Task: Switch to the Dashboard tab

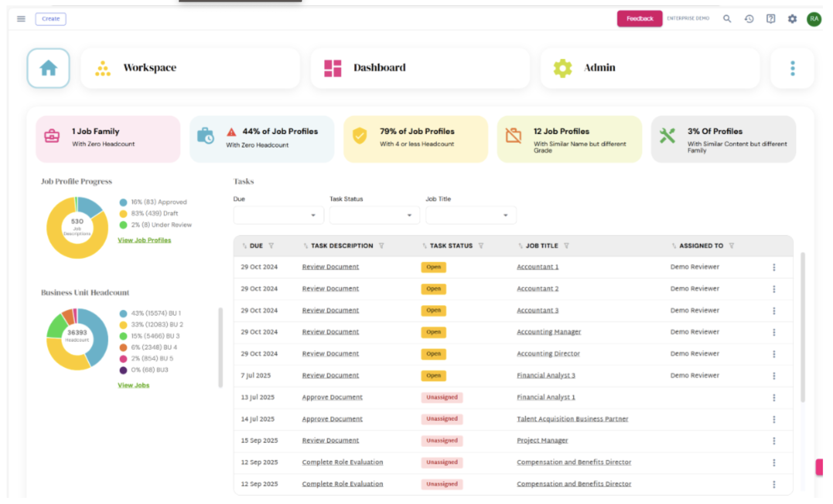Action: [420, 68]
